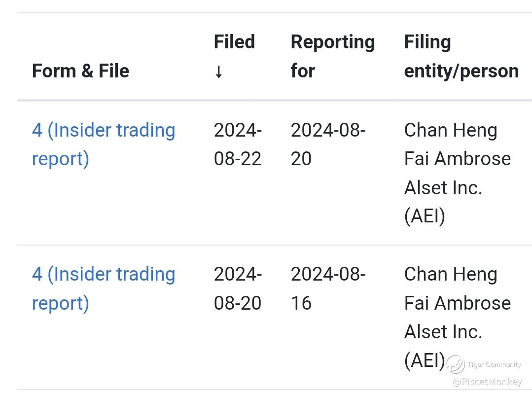This screenshot has width=532, height=394.
Task: Click the (AEI) ticker in the first row
Action: point(425,216)
